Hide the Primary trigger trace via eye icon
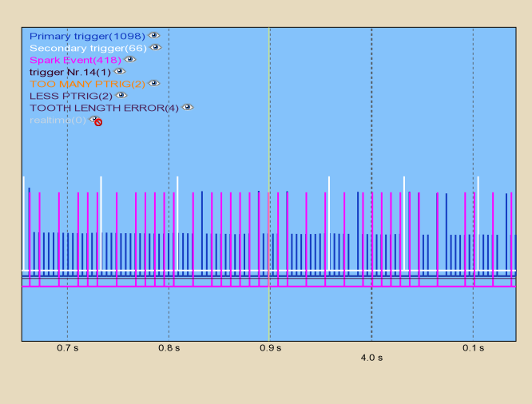 click(x=154, y=36)
